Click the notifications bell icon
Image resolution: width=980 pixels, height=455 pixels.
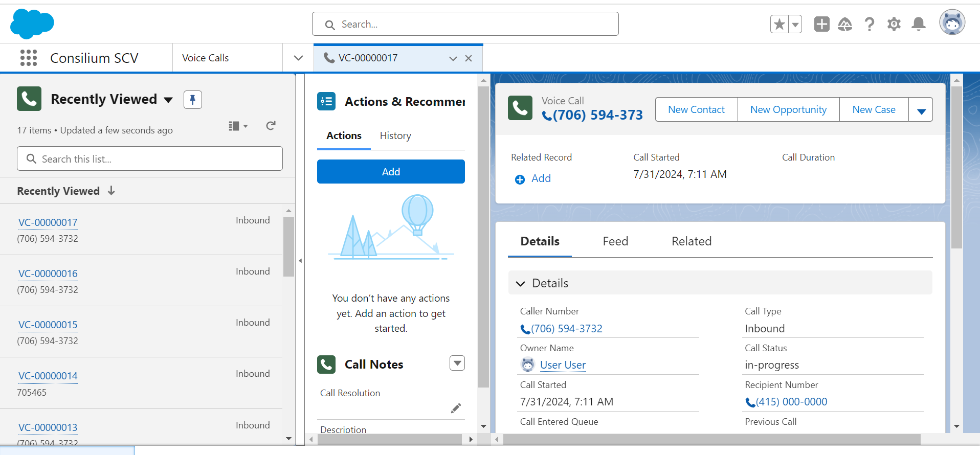(919, 24)
